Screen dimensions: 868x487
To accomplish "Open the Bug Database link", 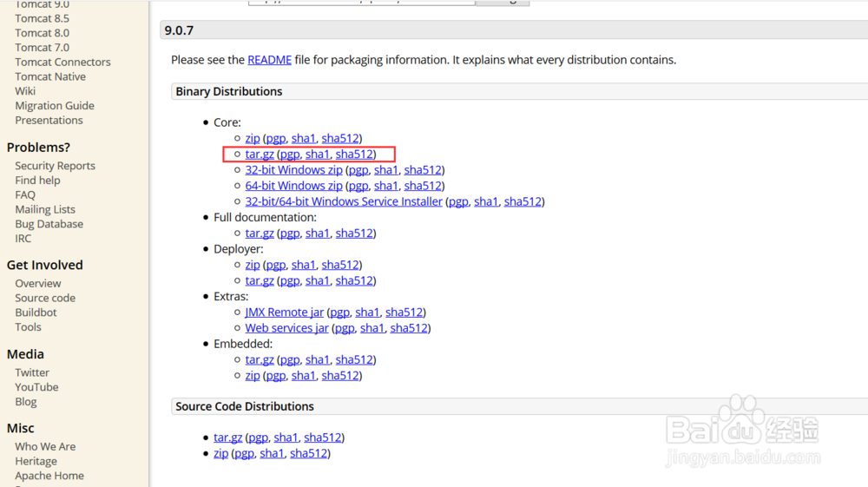I will 49,224.
